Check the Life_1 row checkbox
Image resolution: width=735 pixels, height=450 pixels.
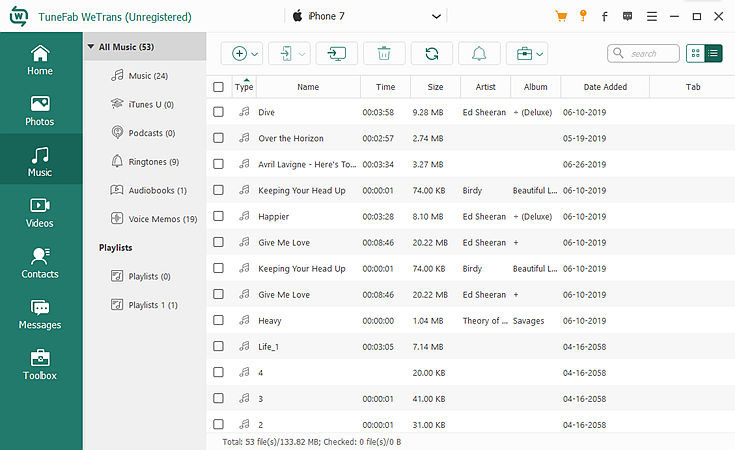coord(218,346)
